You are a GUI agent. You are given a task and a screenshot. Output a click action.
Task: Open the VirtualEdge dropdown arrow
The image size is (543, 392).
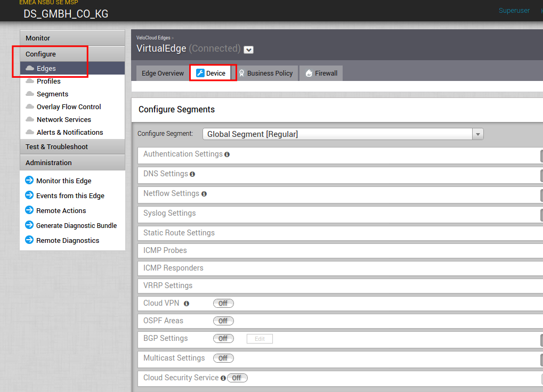pos(248,50)
